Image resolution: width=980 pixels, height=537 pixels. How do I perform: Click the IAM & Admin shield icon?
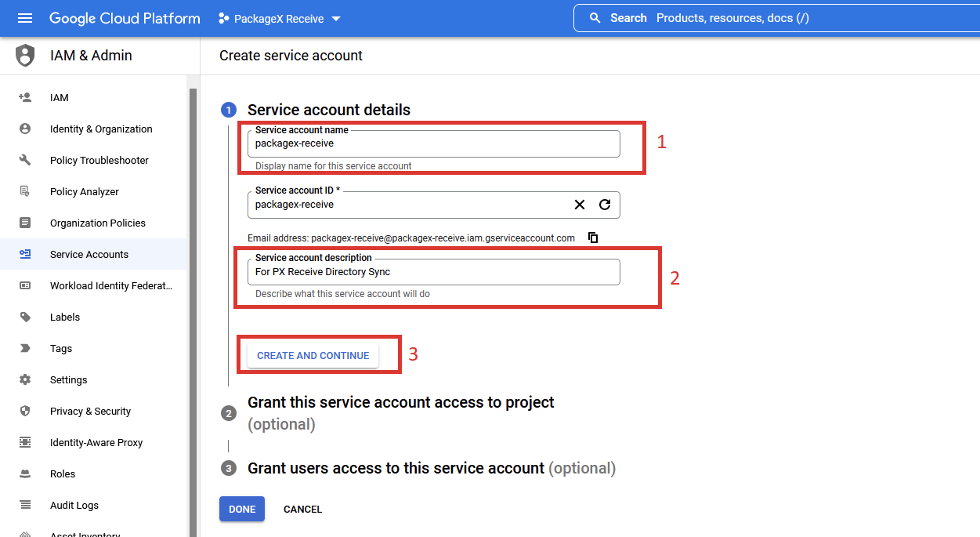tap(25, 56)
